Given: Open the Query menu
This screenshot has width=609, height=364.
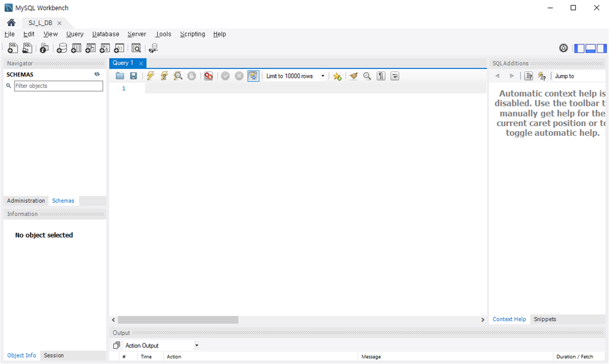Looking at the screenshot, I should pos(75,34).
